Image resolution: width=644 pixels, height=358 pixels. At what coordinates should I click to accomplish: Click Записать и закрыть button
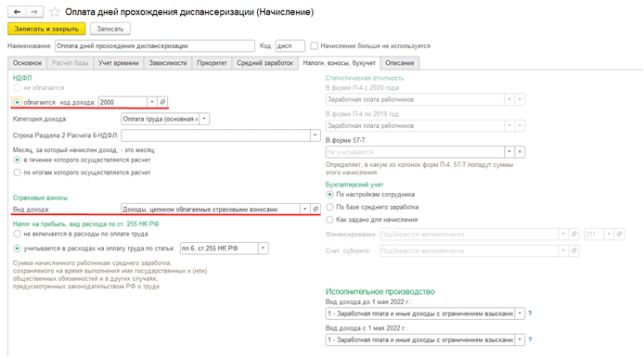tap(46, 29)
